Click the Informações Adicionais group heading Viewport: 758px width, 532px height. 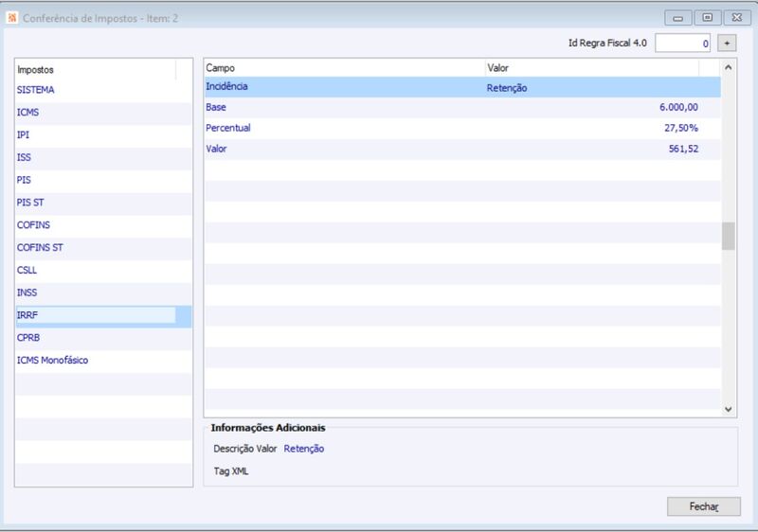[268, 428]
